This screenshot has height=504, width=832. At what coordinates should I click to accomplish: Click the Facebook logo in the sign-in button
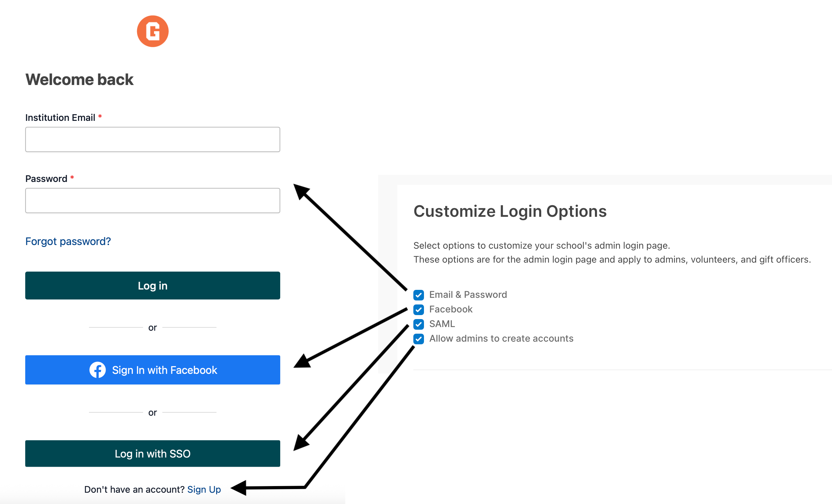[x=97, y=370]
